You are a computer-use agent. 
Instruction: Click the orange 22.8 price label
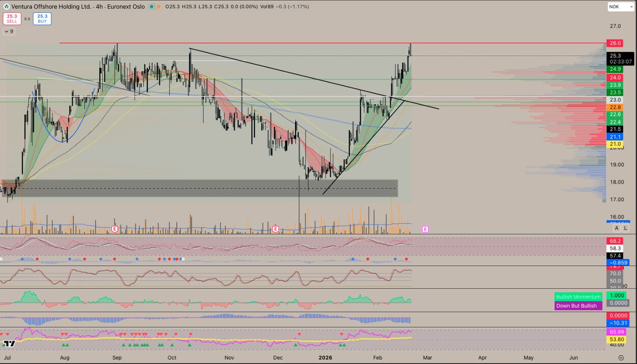tap(615, 107)
